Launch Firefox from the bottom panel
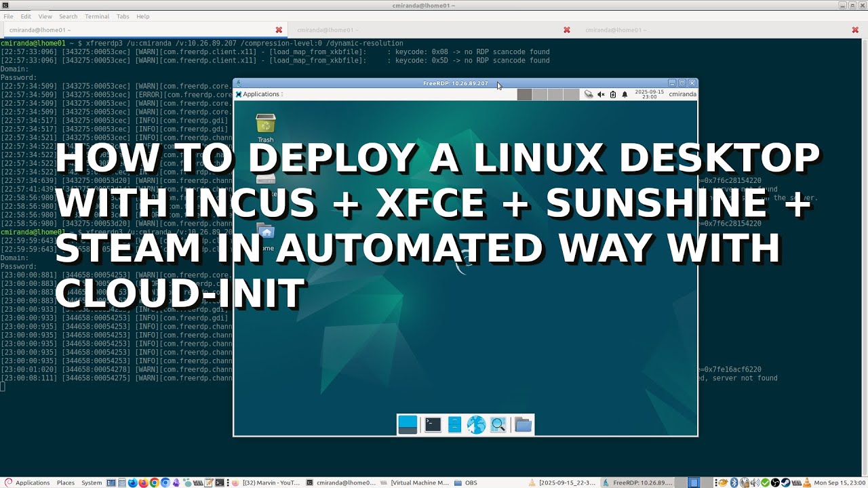Image resolution: width=868 pixels, height=488 pixels. pos(143,483)
